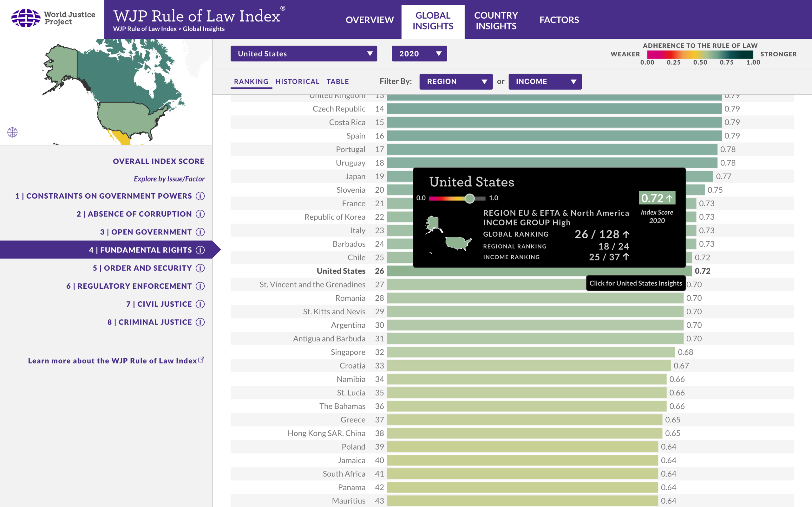
Task: Open info tooltip for Criminal Justice
Action: [x=200, y=322]
